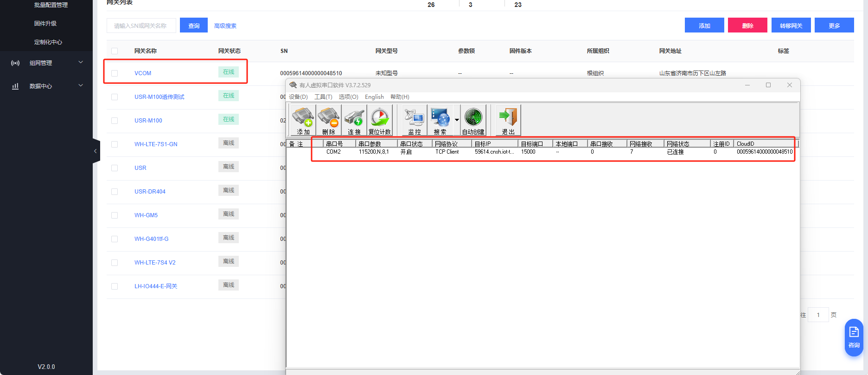Open the 工具(T) menu
Viewport: 868px width, 375px height.
pyautogui.click(x=323, y=97)
